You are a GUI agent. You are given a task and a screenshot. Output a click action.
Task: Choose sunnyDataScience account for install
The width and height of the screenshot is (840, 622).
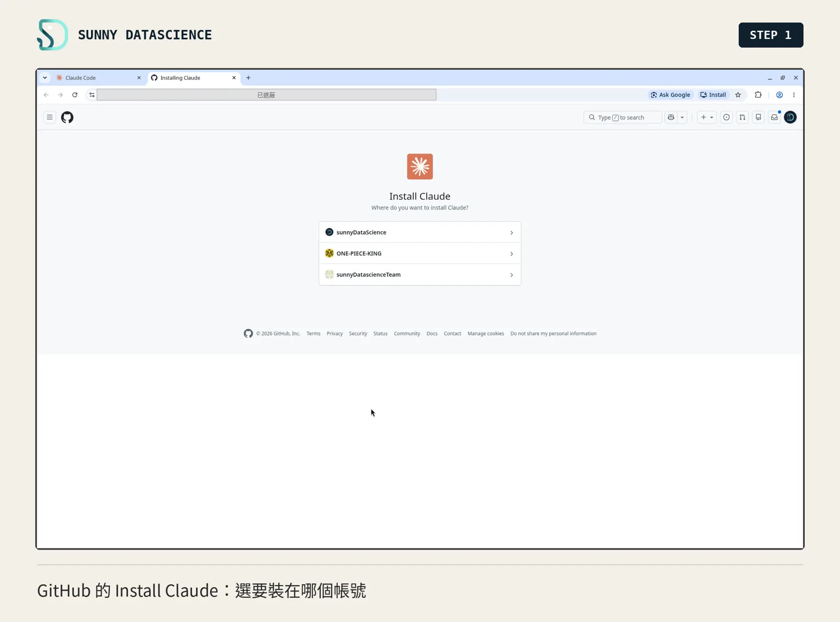(x=420, y=232)
